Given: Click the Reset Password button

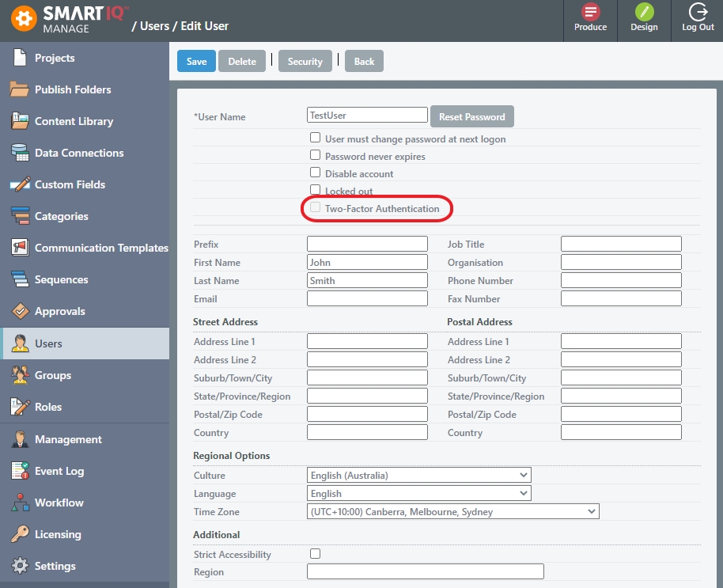Looking at the screenshot, I should click(x=472, y=116).
